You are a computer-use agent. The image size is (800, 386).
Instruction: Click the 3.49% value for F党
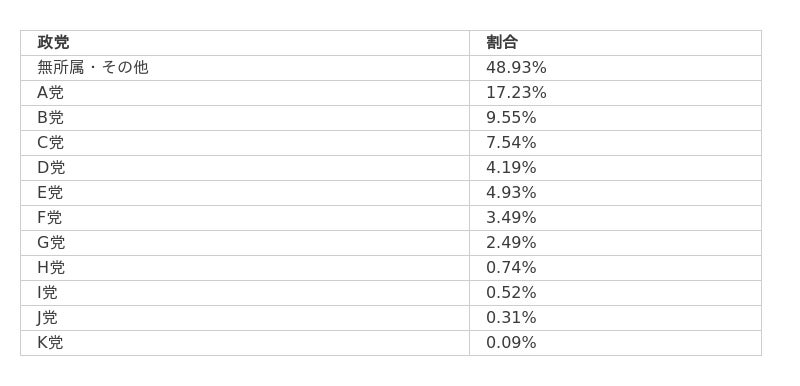click(511, 218)
